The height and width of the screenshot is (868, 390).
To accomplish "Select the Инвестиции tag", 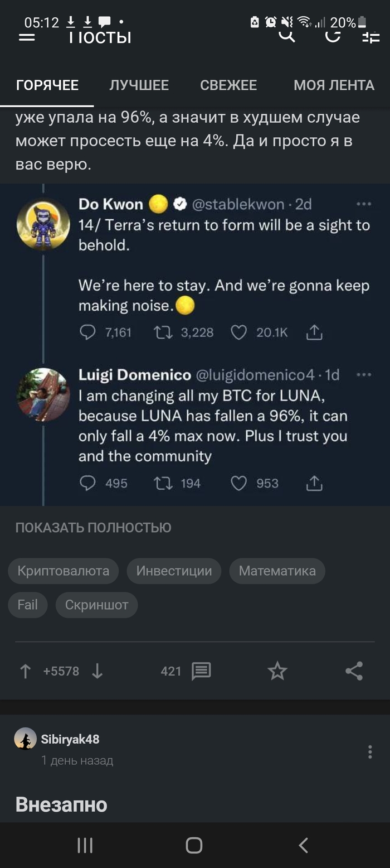I will coord(174,571).
